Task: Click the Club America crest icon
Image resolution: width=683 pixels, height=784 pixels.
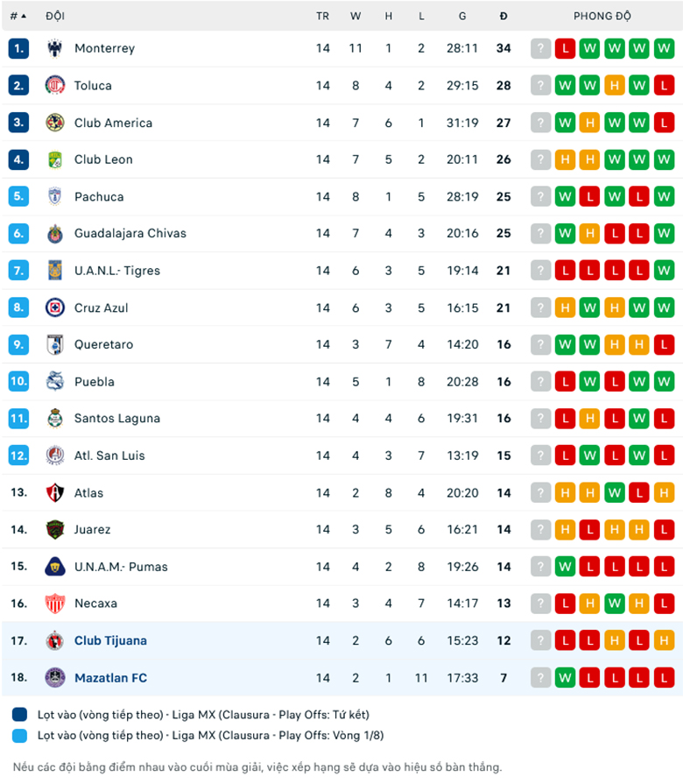Action: (x=55, y=123)
